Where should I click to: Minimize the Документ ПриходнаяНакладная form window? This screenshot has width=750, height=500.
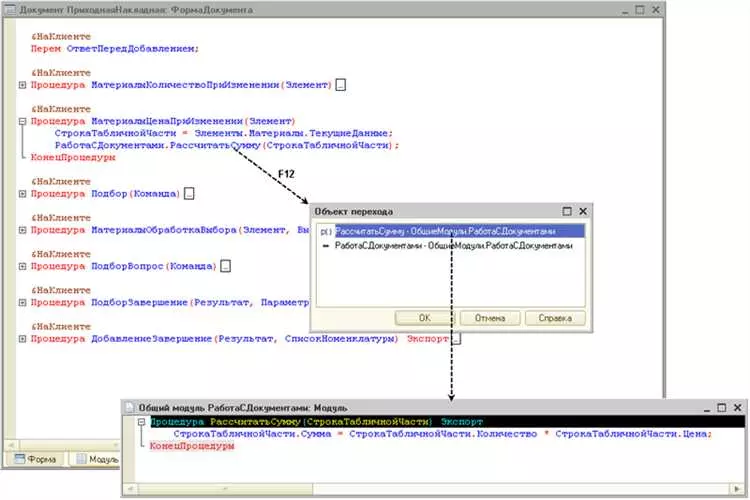tap(625, 10)
